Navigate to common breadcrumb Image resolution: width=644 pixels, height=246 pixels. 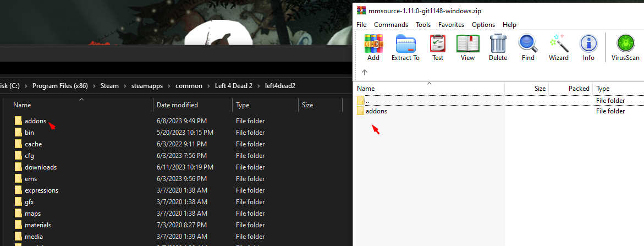tap(189, 86)
